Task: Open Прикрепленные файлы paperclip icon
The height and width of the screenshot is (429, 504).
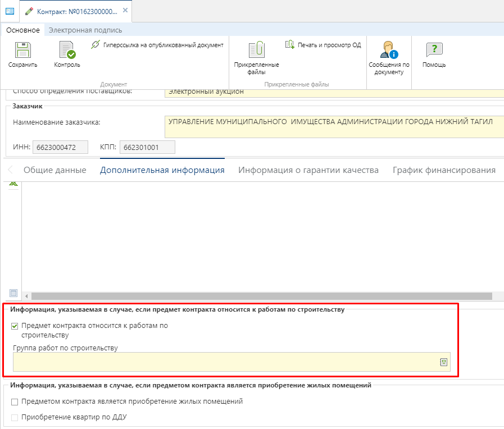Action: (256, 51)
